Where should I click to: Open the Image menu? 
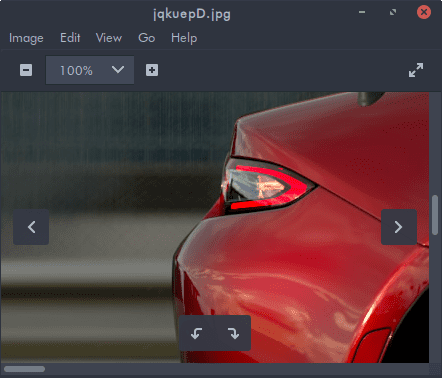click(26, 38)
